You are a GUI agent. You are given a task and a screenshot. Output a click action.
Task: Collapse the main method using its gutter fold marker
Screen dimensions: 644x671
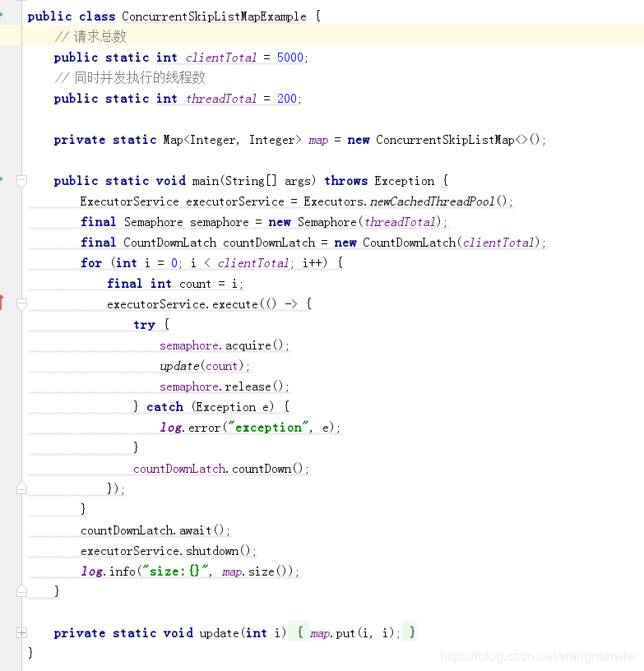point(22,181)
